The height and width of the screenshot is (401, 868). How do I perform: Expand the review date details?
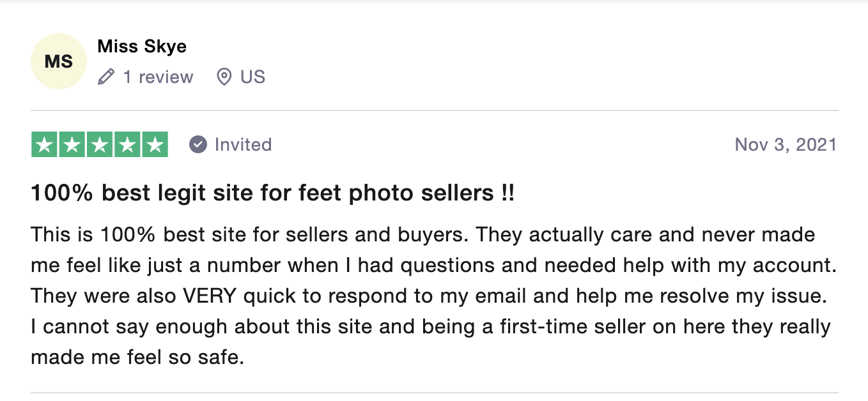tap(785, 144)
